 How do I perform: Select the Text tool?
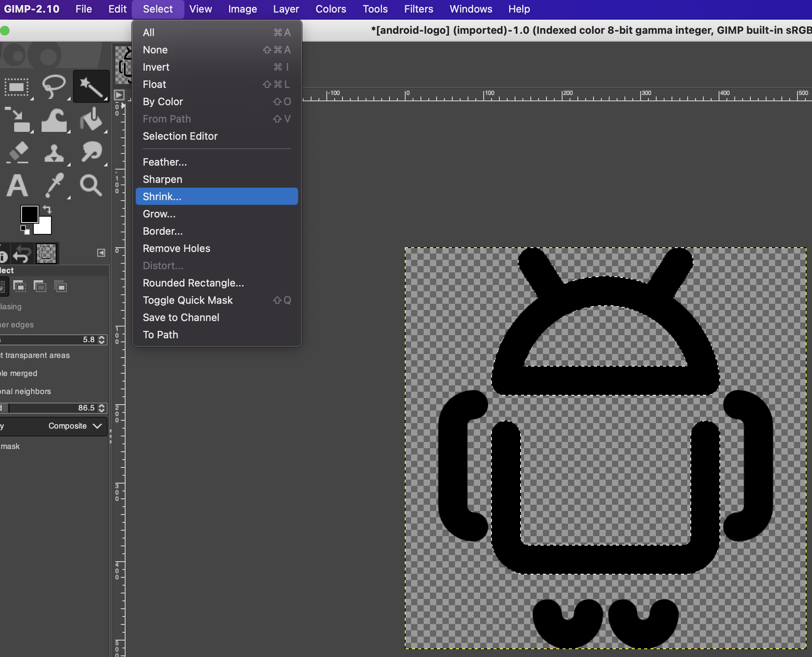click(17, 185)
